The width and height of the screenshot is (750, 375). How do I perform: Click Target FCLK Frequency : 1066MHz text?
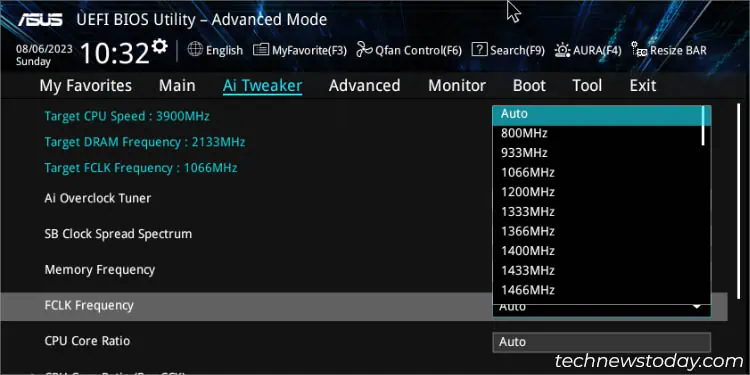click(141, 168)
